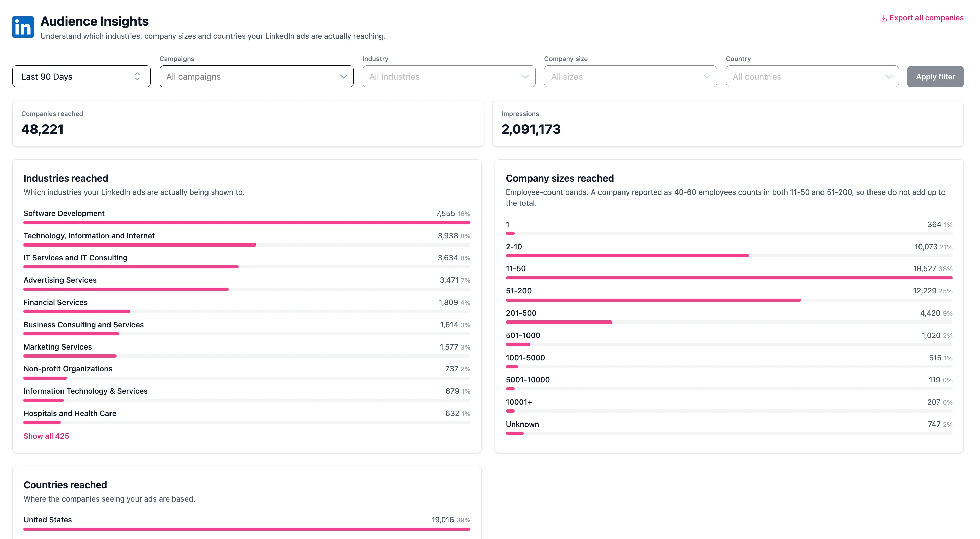Click the 4,420 count for 201-500
Screen dimensions: 980x539
pyautogui.click(x=930, y=313)
